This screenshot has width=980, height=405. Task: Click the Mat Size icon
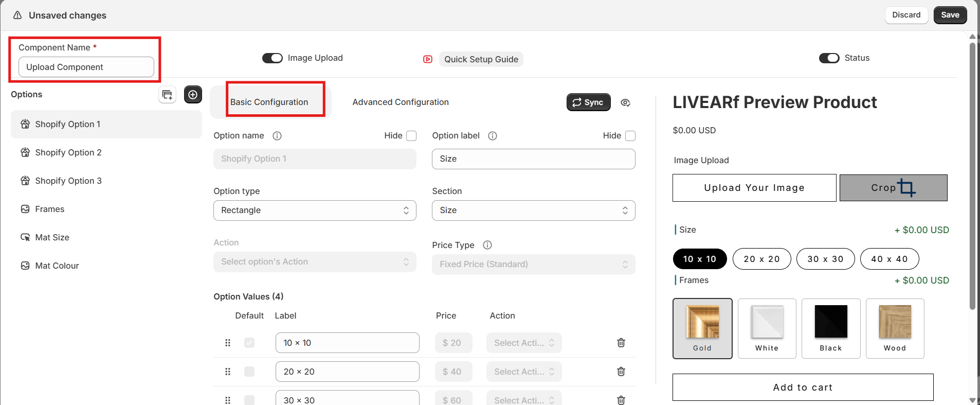click(x=25, y=237)
